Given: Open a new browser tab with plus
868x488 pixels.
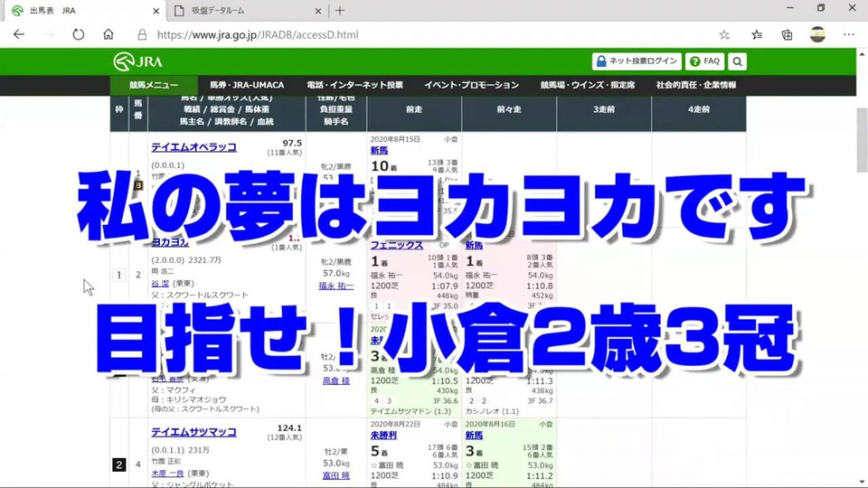Looking at the screenshot, I should [340, 11].
